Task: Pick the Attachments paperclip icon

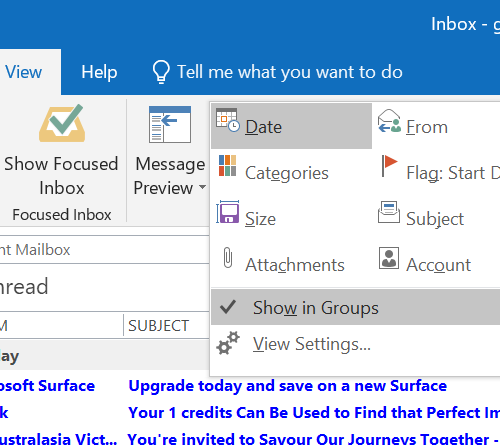Action: tap(228, 257)
